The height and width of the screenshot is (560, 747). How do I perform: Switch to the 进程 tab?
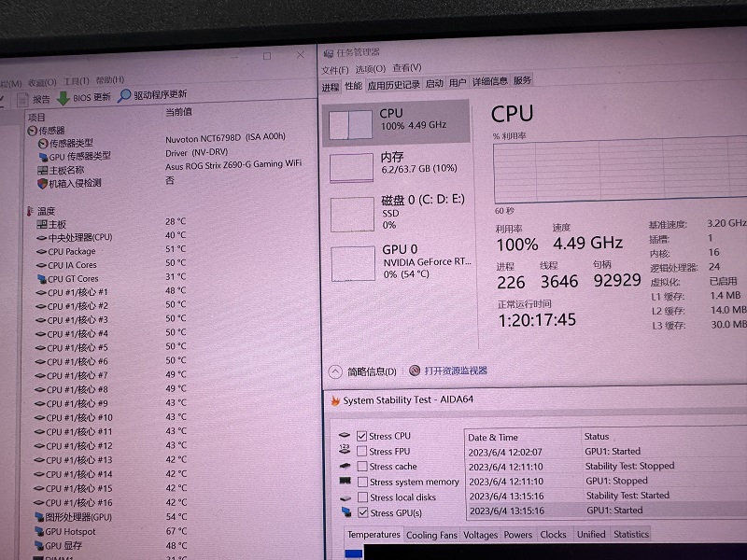tap(331, 87)
